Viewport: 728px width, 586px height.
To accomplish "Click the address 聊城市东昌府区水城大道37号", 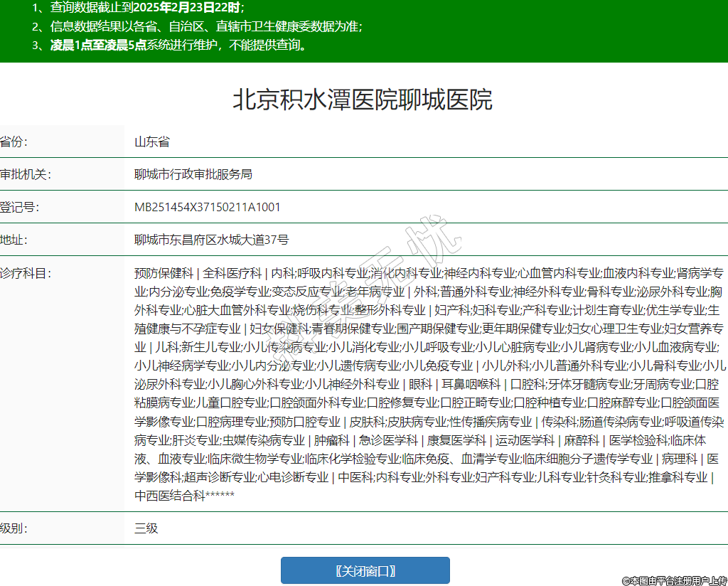I will [x=211, y=240].
